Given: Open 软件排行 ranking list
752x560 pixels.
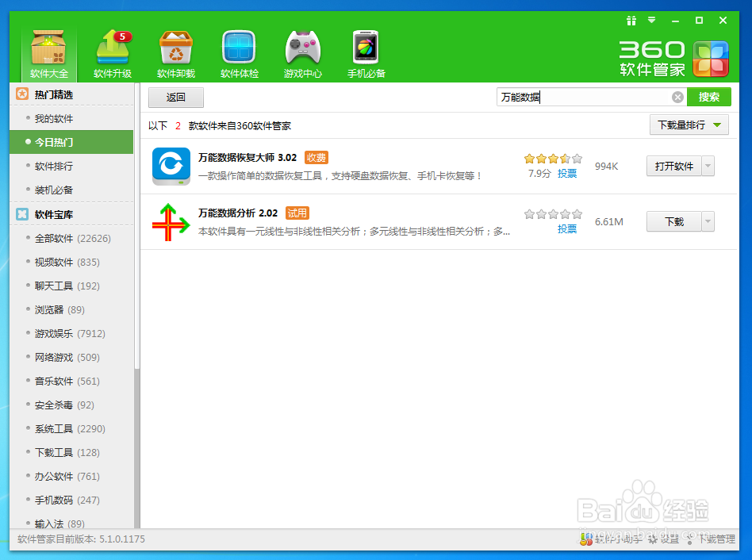Looking at the screenshot, I should point(71,167).
